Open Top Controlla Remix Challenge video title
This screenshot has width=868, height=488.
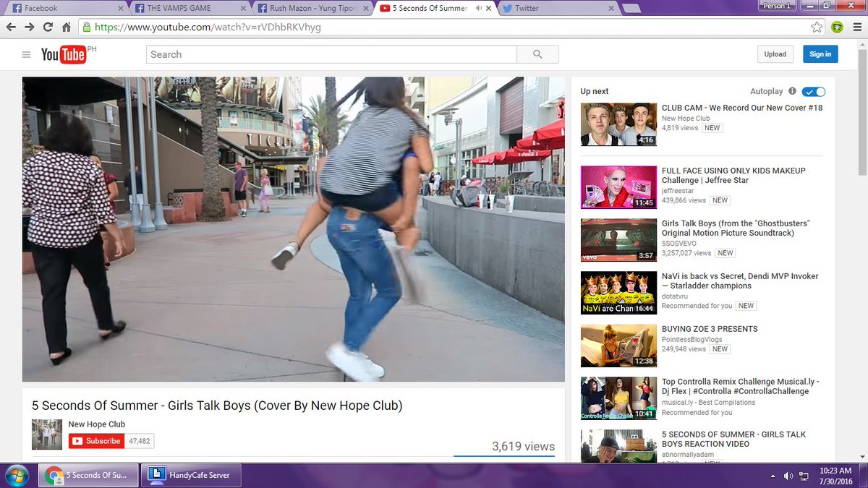[741, 387]
